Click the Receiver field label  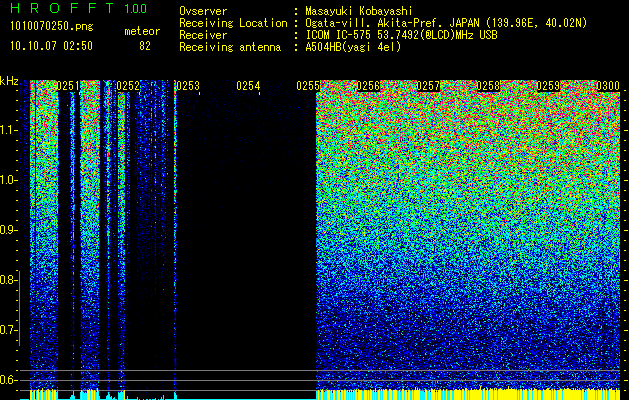click(x=203, y=35)
